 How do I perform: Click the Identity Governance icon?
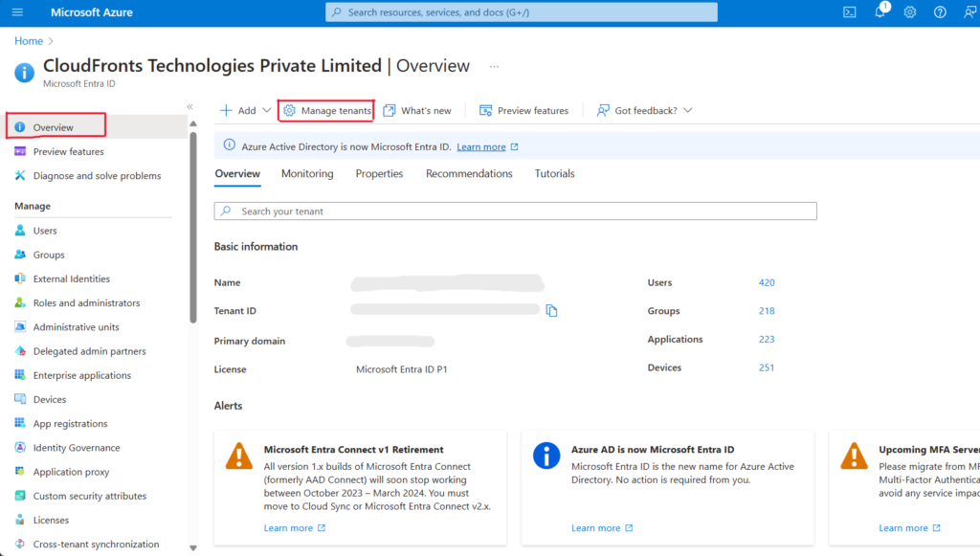20,447
